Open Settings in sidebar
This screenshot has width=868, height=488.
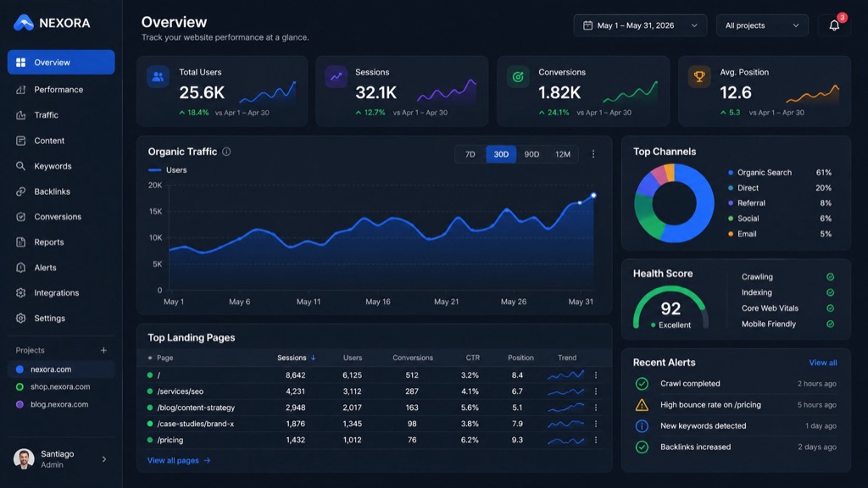61,319
